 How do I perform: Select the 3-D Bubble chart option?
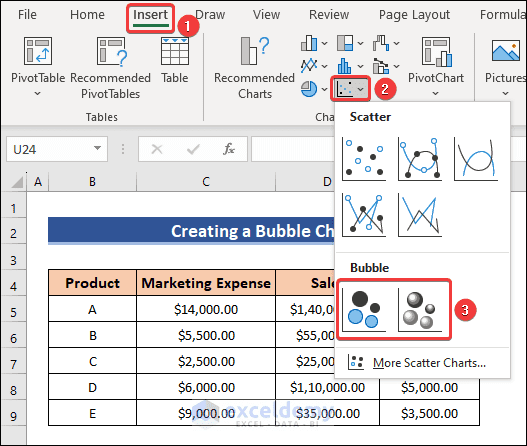point(420,310)
